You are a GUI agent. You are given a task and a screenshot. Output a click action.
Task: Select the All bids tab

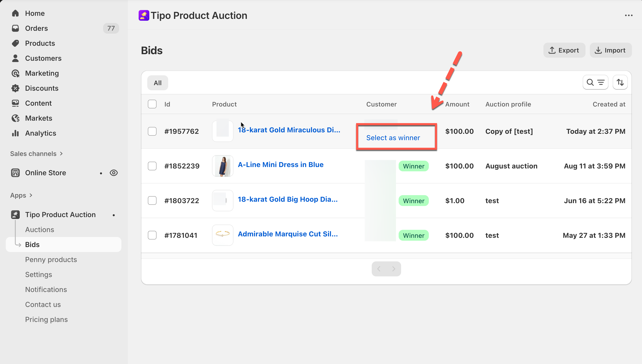click(158, 83)
